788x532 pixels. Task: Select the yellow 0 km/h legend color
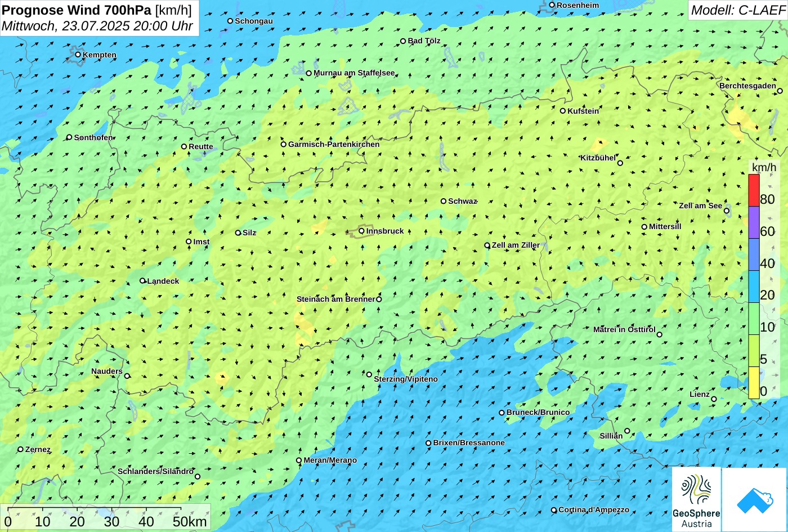click(754, 383)
